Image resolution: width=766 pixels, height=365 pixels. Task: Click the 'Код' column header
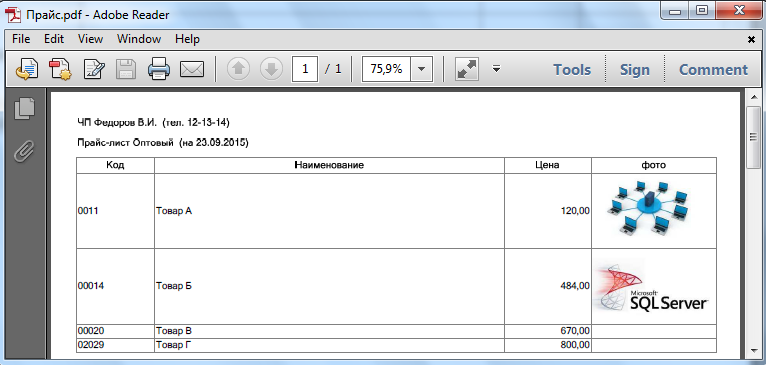tap(115, 165)
